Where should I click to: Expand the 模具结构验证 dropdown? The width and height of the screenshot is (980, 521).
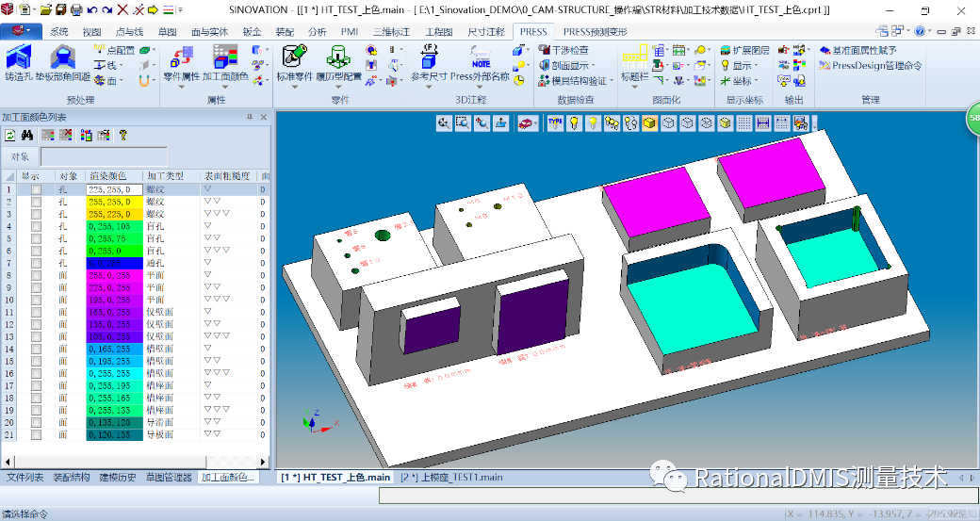coord(612,81)
